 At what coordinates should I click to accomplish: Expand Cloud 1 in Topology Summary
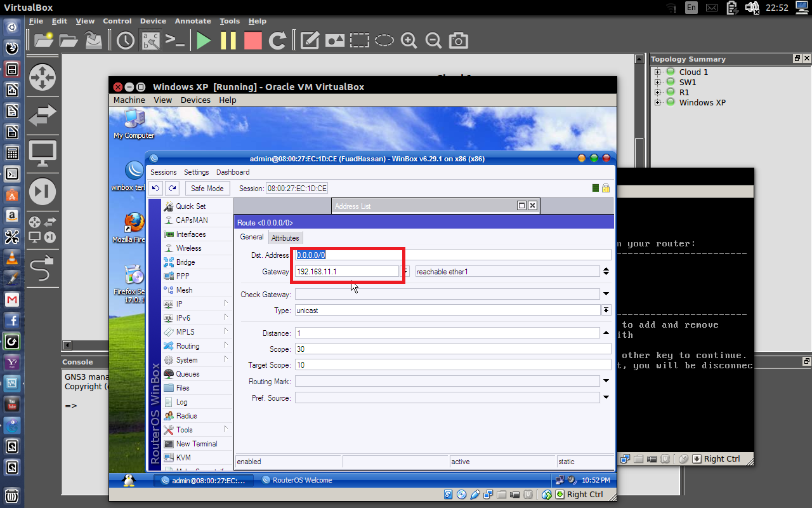(658, 72)
